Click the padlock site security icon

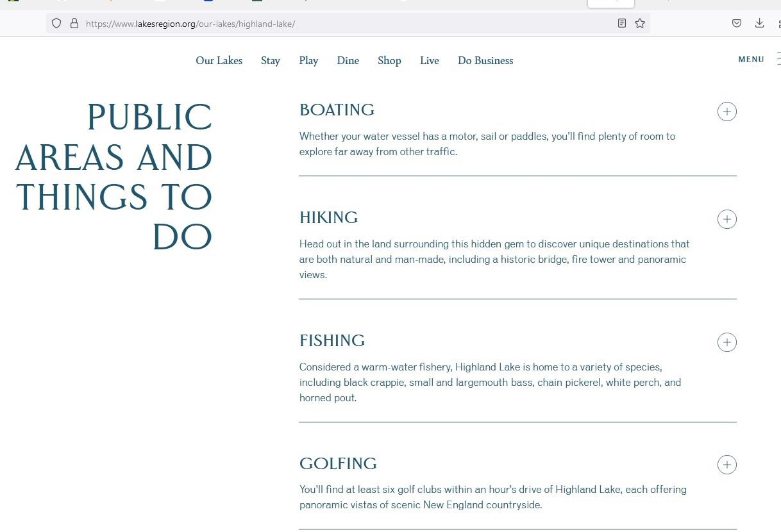[74, 24]
